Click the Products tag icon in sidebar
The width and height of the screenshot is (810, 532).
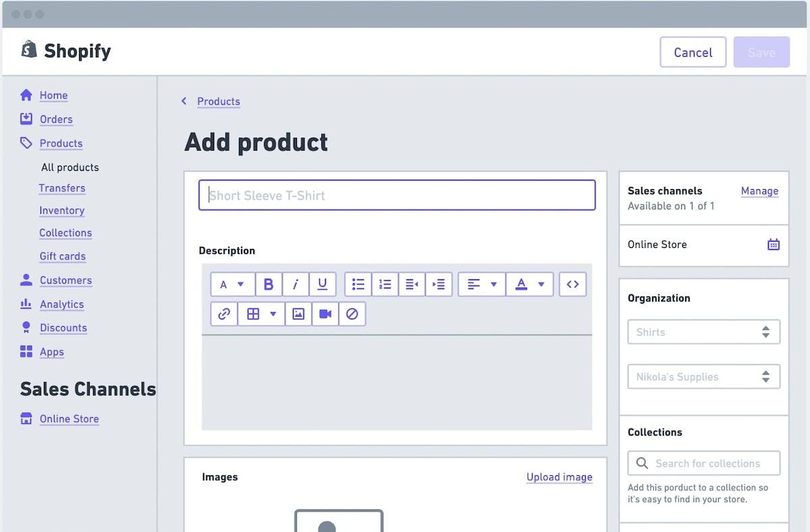click(26, 142)
